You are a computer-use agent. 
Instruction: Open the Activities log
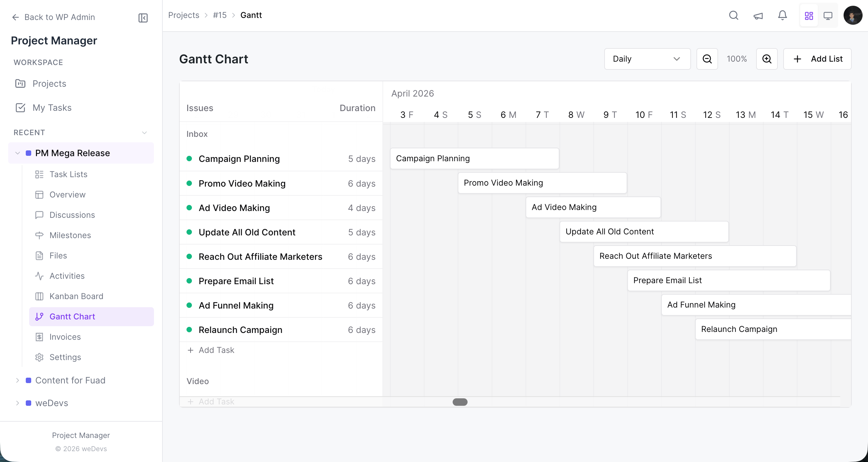(x=67, y=276)
